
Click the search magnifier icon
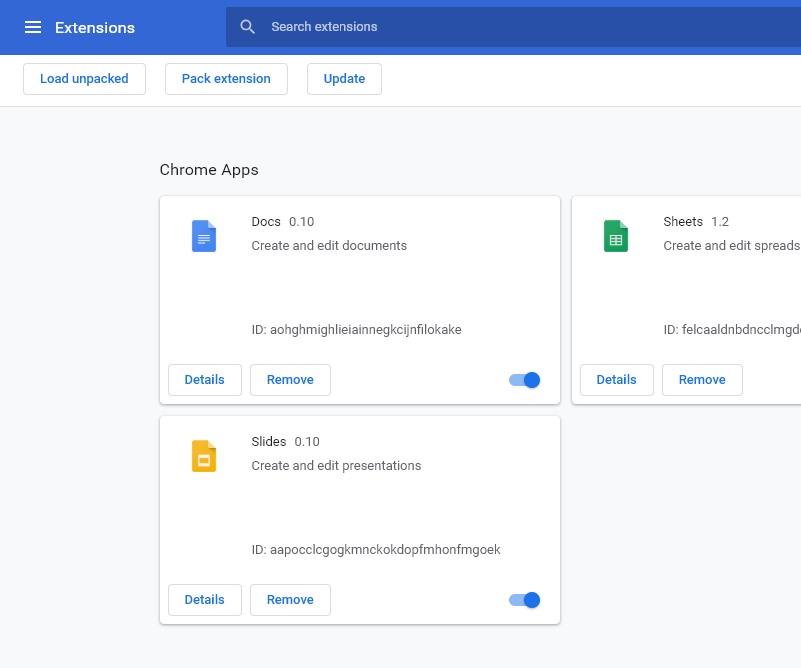[x=247, y=27]
